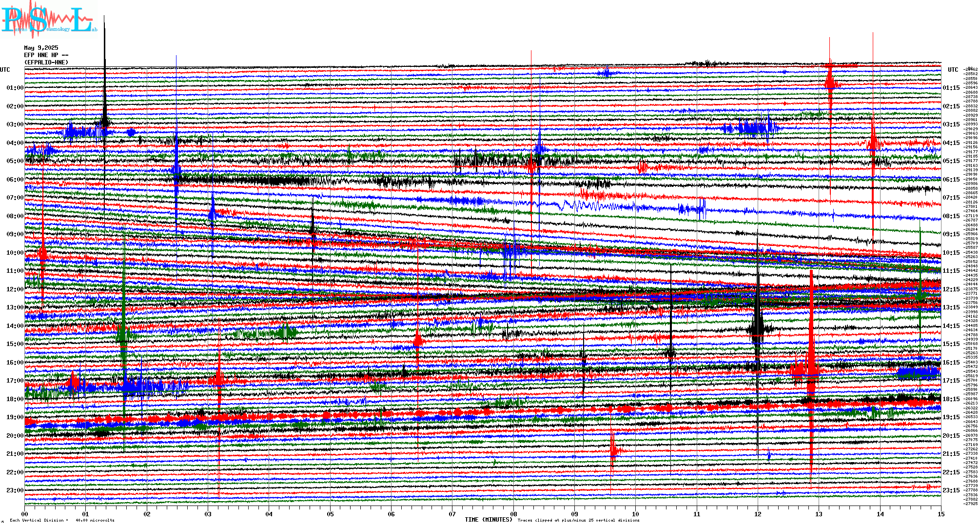Click minute tick label 02 on time axis
This screenshot has height=527, width=980.
147,514
